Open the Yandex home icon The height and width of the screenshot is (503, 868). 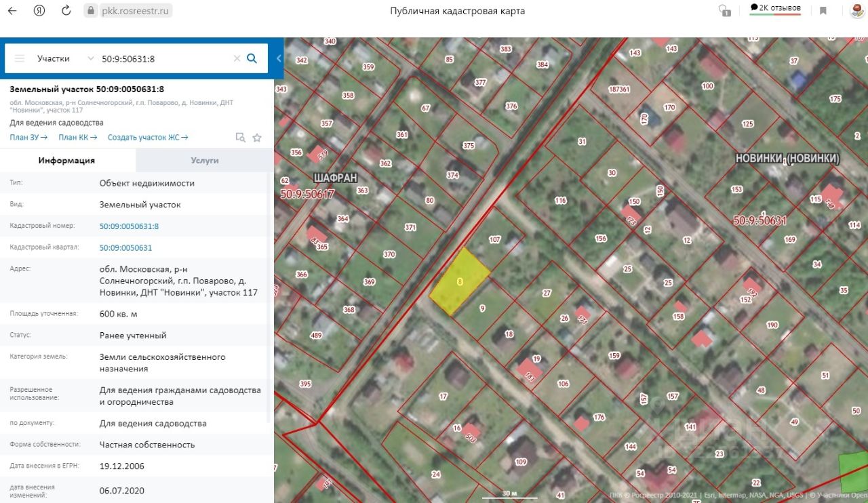pyautogui.click(x=39, y=11)
